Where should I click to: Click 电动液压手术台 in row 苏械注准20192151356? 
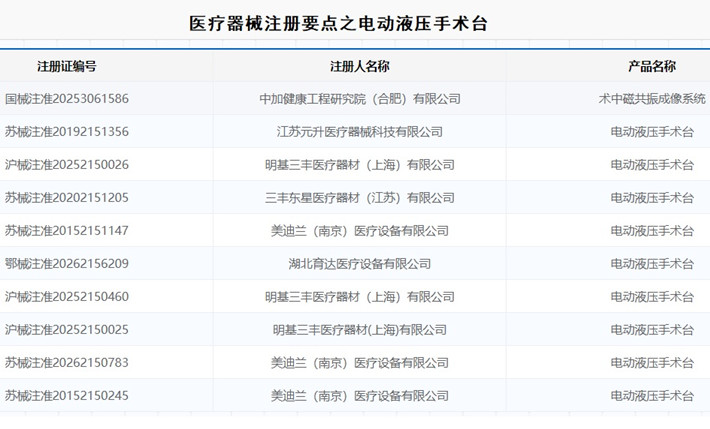click(x=652, y=132)
